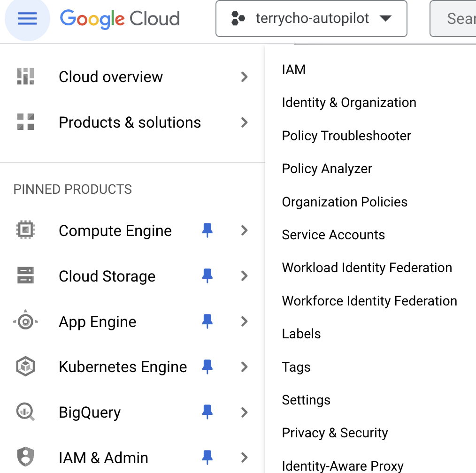This screenshot has width=476, height=473.
Task: Open the terrycho-autopilot project selector dropdown
Action: pos(311,19)
